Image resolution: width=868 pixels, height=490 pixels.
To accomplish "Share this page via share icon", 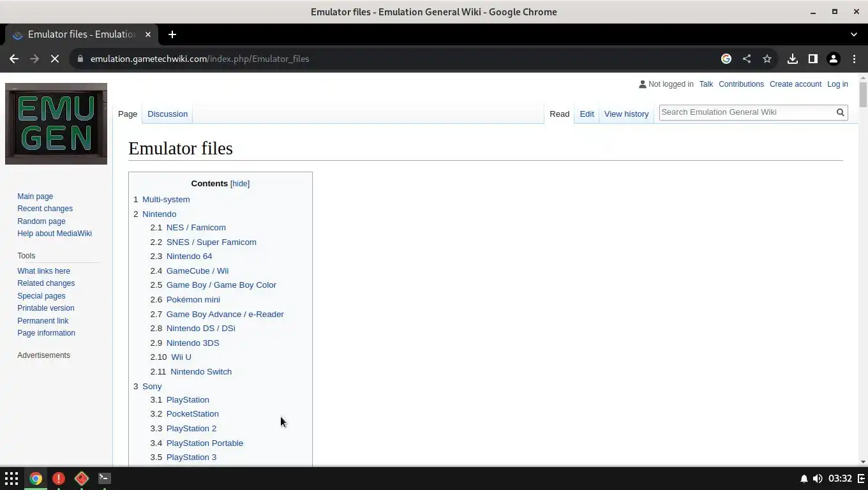I will click(x=747, y=59).
